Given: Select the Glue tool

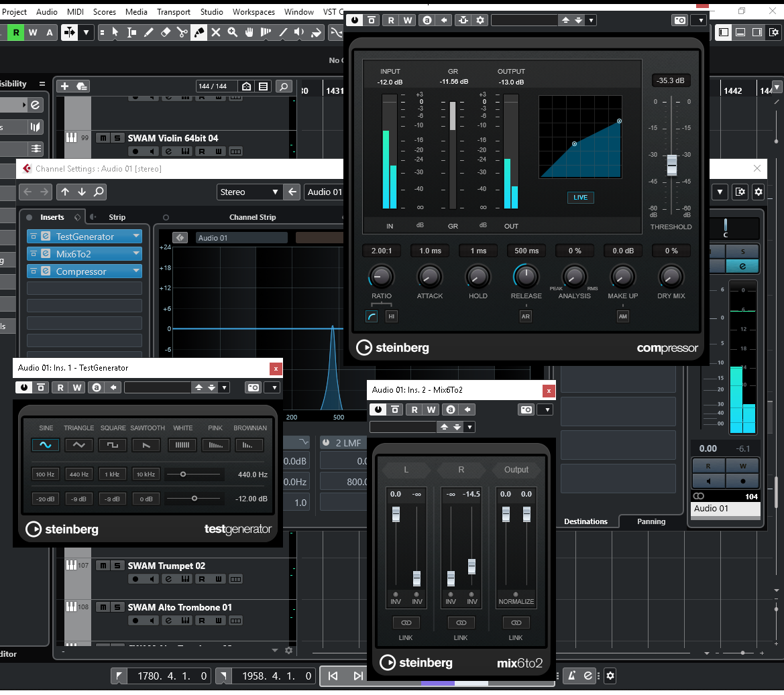Looking at the screenshot, I should coord(199,32).
